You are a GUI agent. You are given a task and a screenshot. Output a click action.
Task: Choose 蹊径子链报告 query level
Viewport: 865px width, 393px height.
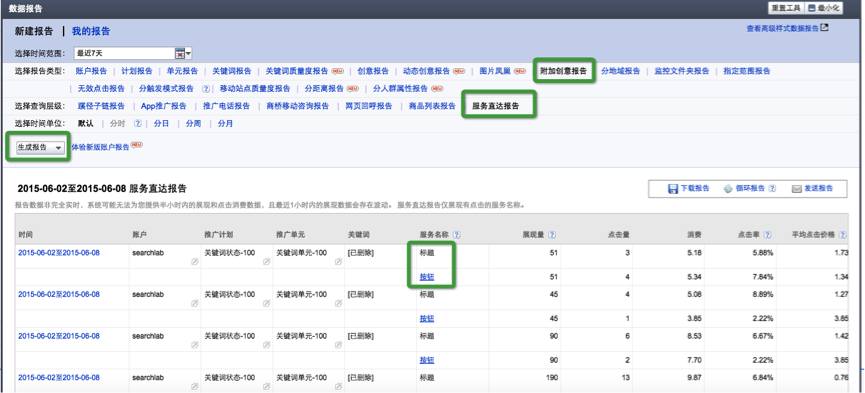click(102, 106)
